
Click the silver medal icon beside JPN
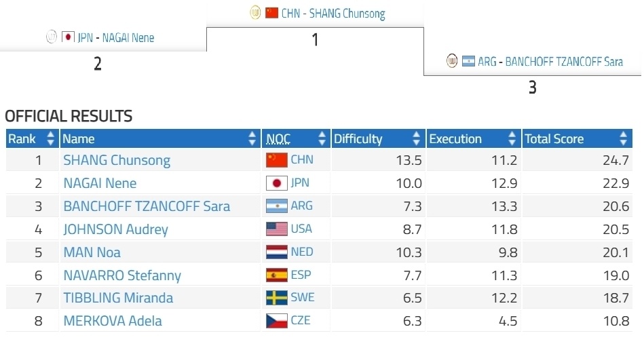click(x=52, y=37)
